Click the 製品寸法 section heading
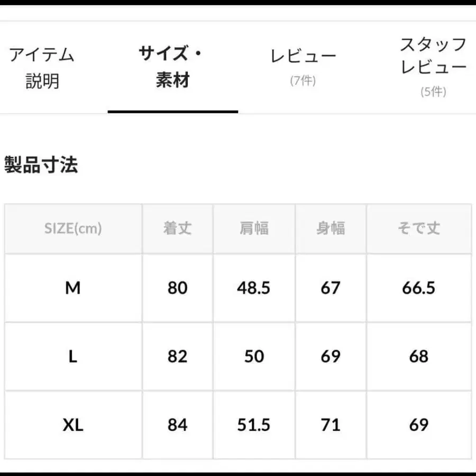The image size is (476, 476). click(41, 164)
